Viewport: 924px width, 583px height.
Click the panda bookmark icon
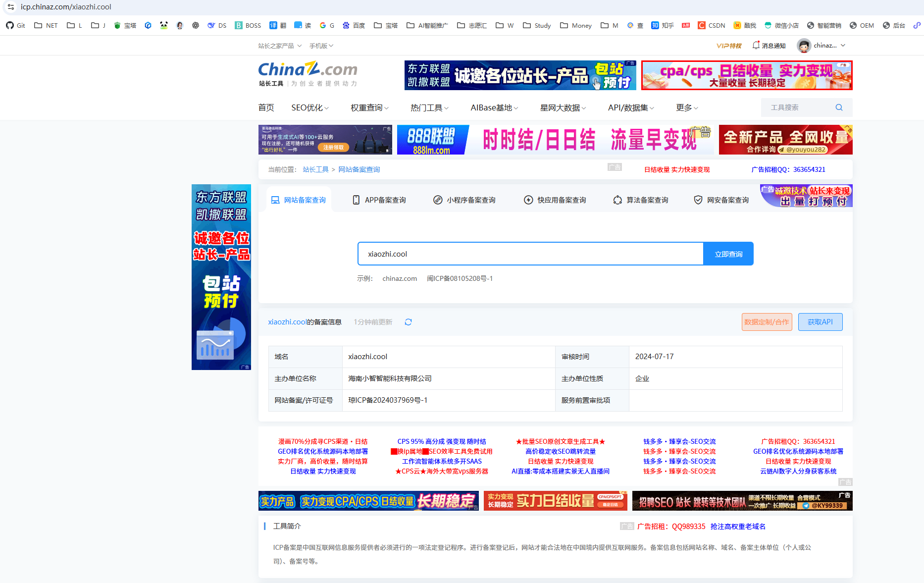pos(164,25)
